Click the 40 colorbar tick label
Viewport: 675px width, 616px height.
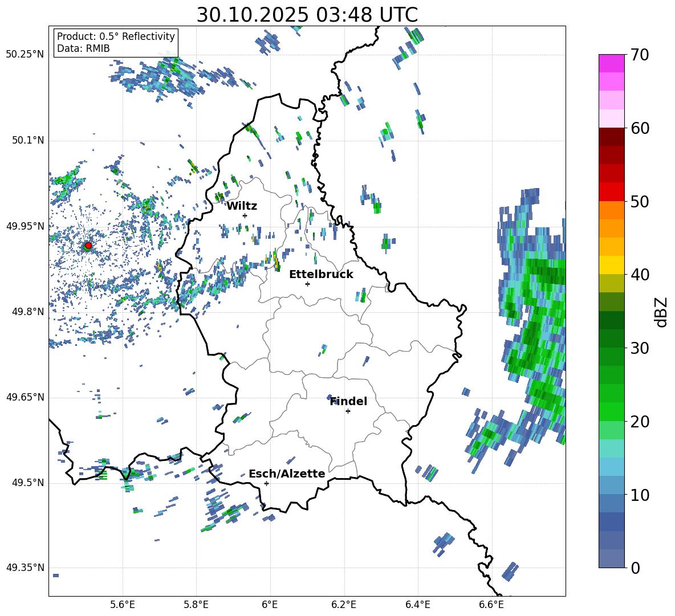tap(639, 275)
